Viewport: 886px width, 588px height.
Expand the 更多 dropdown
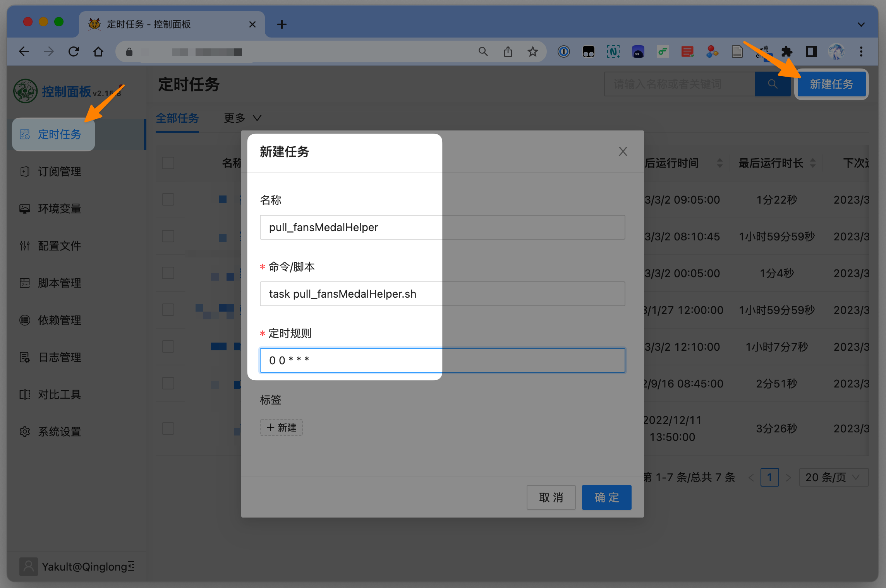click(x=243, y=118)
